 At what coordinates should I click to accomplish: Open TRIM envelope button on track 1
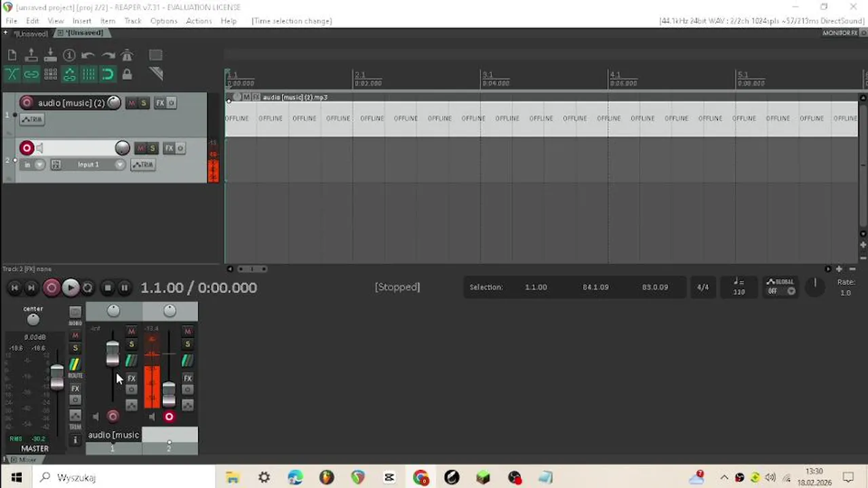pyautogui.click(x=31, y=119)
